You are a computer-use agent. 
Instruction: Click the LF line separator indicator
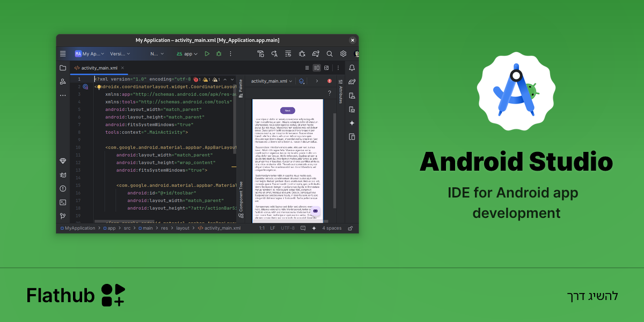tap(273, 228)
